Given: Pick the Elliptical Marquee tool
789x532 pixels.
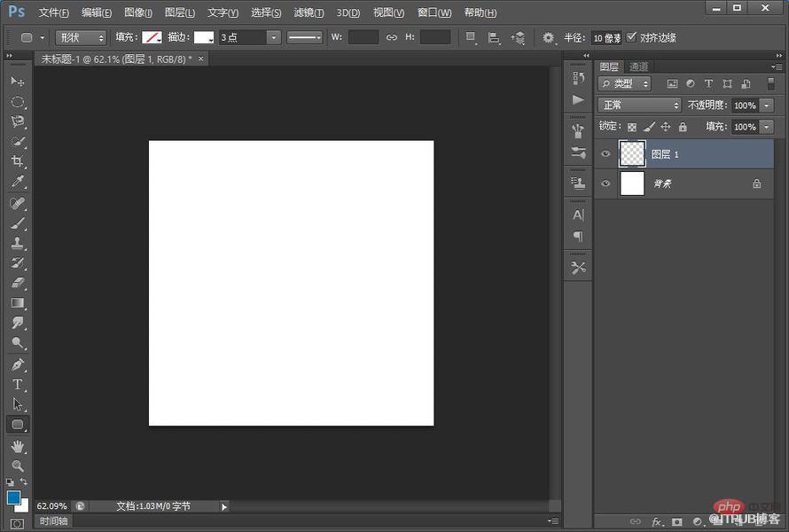Looking at the screenshot, I should pyautogui.click(x=18, y=102).
